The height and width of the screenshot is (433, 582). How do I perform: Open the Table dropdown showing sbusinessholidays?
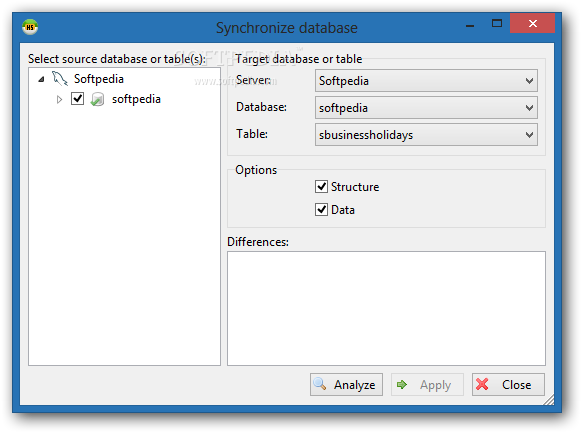pos(426,135)
